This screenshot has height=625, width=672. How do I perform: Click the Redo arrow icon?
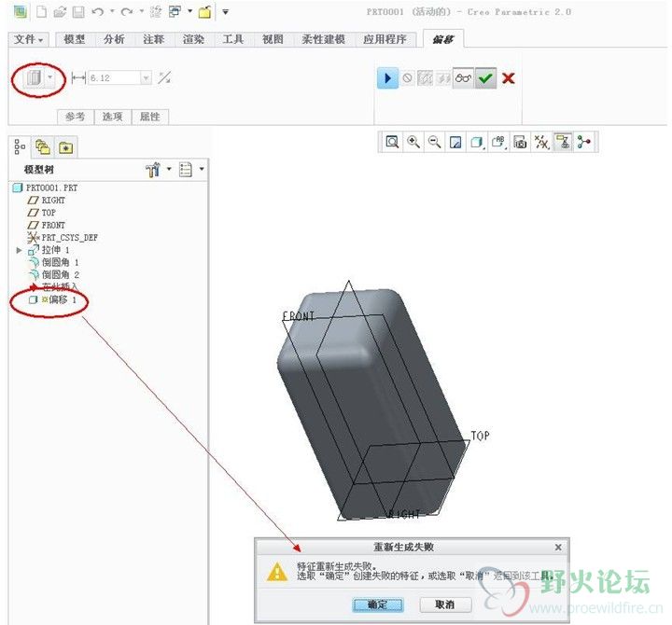(126, 12)
